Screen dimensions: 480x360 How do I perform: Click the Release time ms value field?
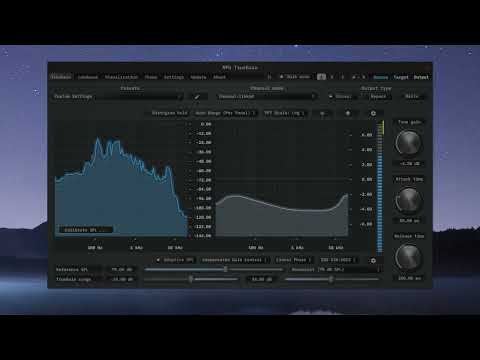pyautogui.click(x=409, y=278)
